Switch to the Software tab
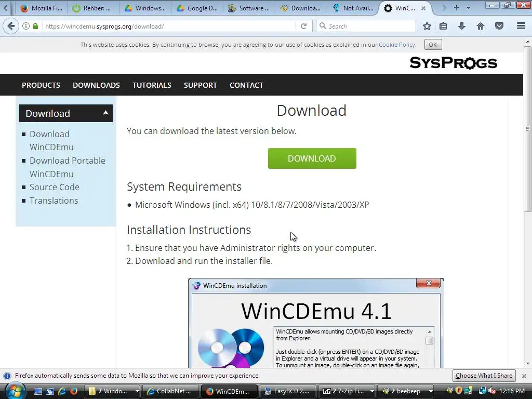532x399 pixels. pos(249,8)
